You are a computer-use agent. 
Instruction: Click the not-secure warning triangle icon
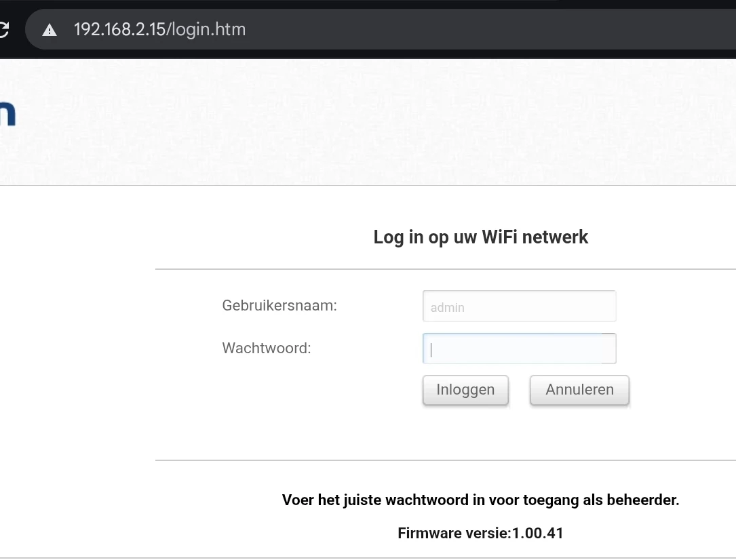click(x=50, y=31)
